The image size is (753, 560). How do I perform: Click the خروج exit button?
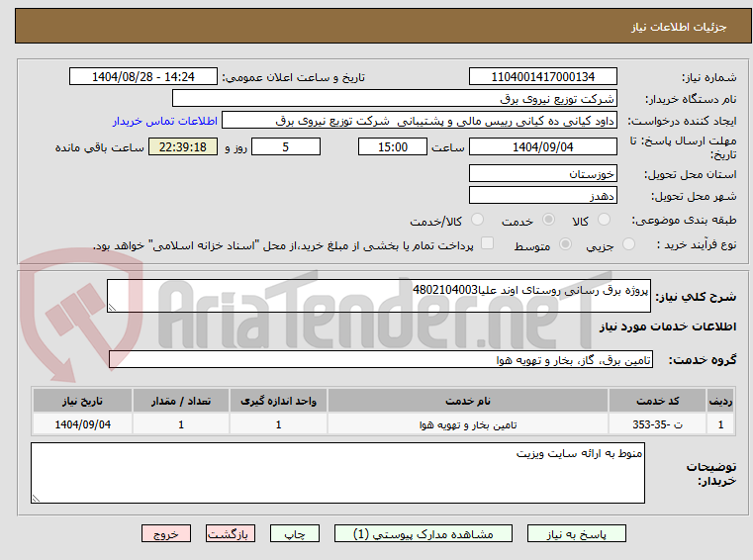(165, 533)
